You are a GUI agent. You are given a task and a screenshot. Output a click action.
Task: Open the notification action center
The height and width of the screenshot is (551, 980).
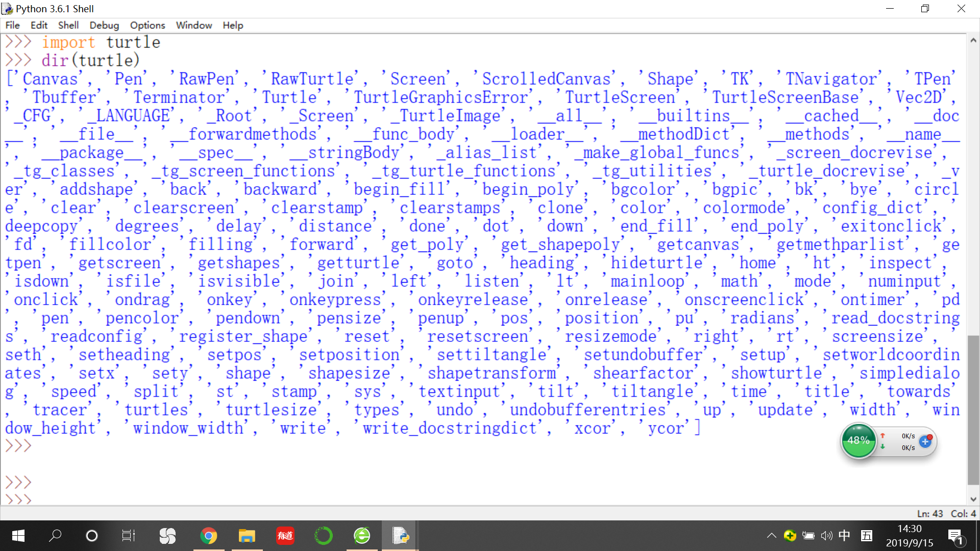tap(955, 536)
